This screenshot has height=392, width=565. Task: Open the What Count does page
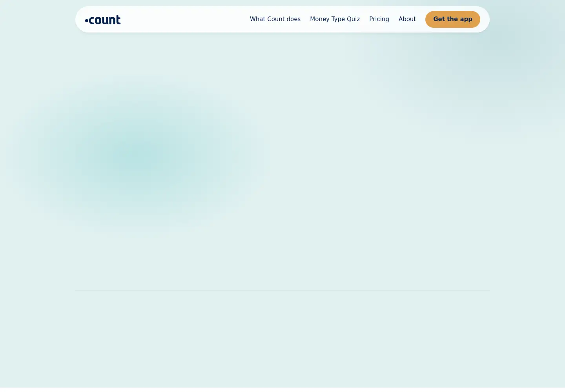pos(275,19)
